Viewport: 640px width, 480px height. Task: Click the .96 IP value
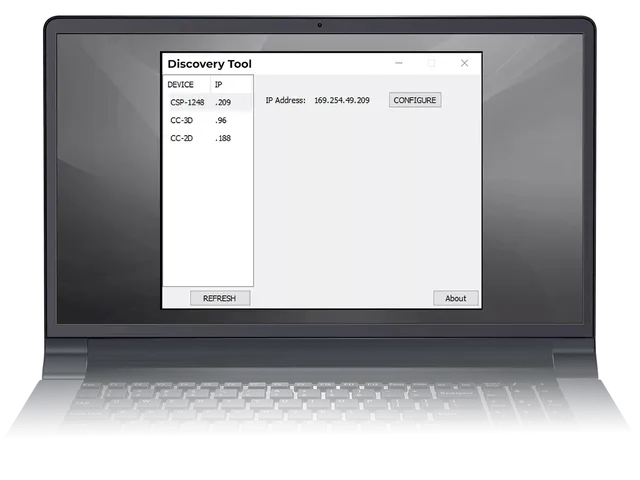pos(221,120)
